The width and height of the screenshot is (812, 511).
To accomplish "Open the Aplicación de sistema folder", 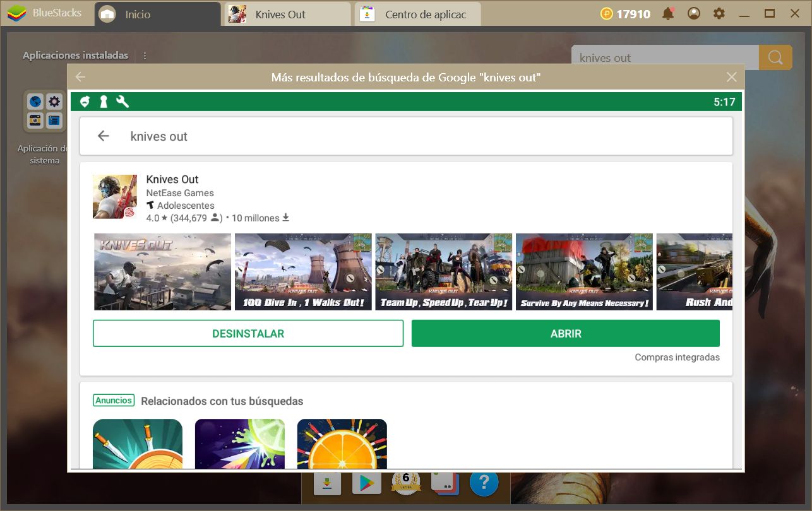I will 45,111.
